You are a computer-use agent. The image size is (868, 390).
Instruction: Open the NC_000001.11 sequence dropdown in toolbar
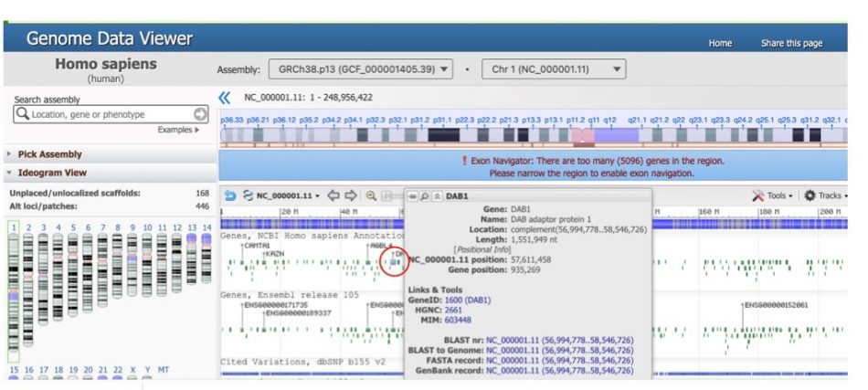[x=289, y=195]
